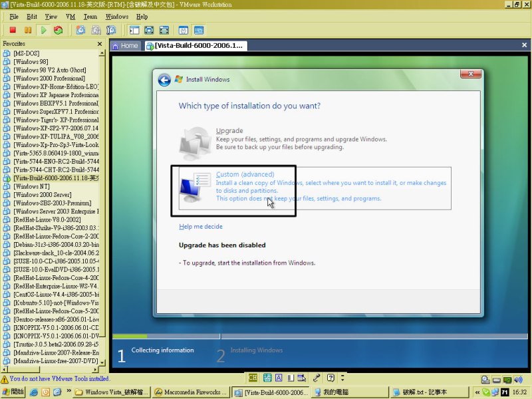The width and height of the screenshot is (532, 399).
Task: Click the volume speaker status icon
Action: point(518,380)
